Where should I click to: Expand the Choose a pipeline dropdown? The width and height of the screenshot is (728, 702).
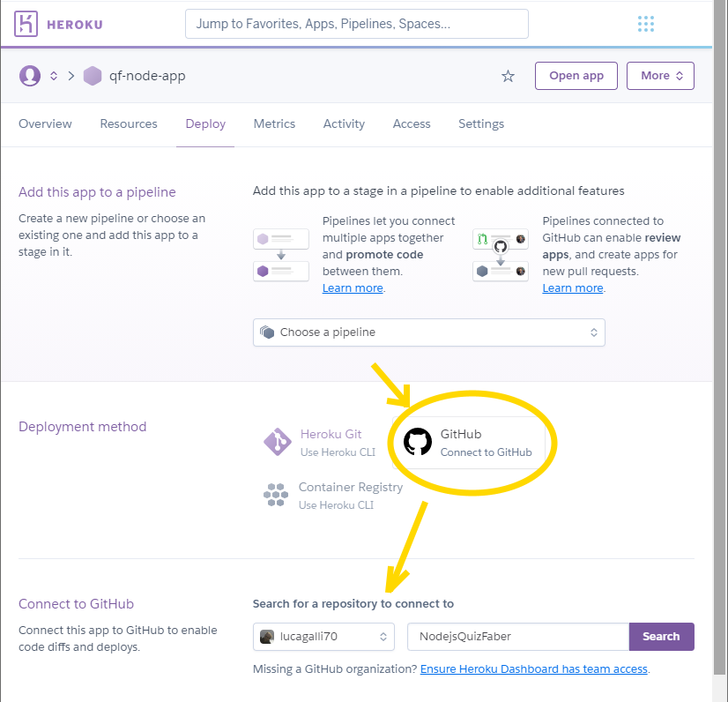[428, 332]
